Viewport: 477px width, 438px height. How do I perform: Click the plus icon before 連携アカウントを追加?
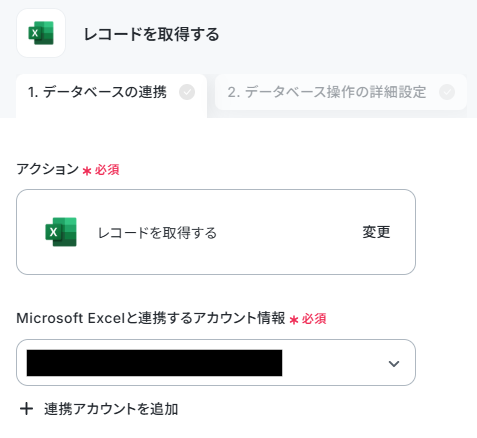coord(27,409)
